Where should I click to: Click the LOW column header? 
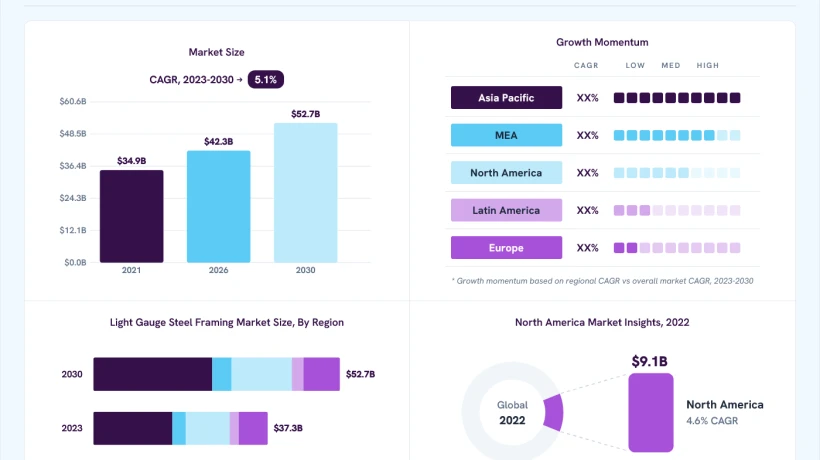pyautogui.click(x=635, y=65)
